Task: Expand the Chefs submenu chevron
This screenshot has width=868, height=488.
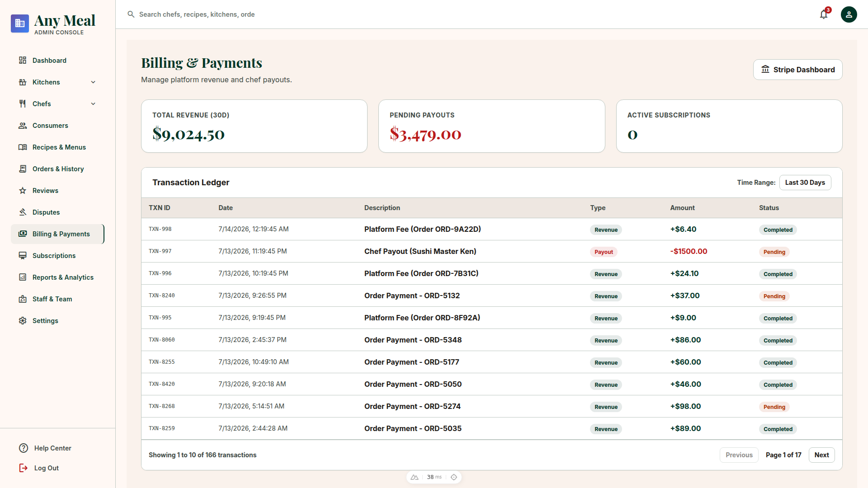Action: [93, 104]
